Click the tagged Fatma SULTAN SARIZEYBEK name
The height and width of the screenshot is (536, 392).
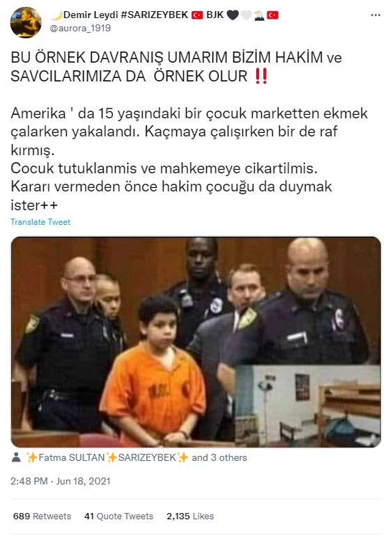point(107,457)
